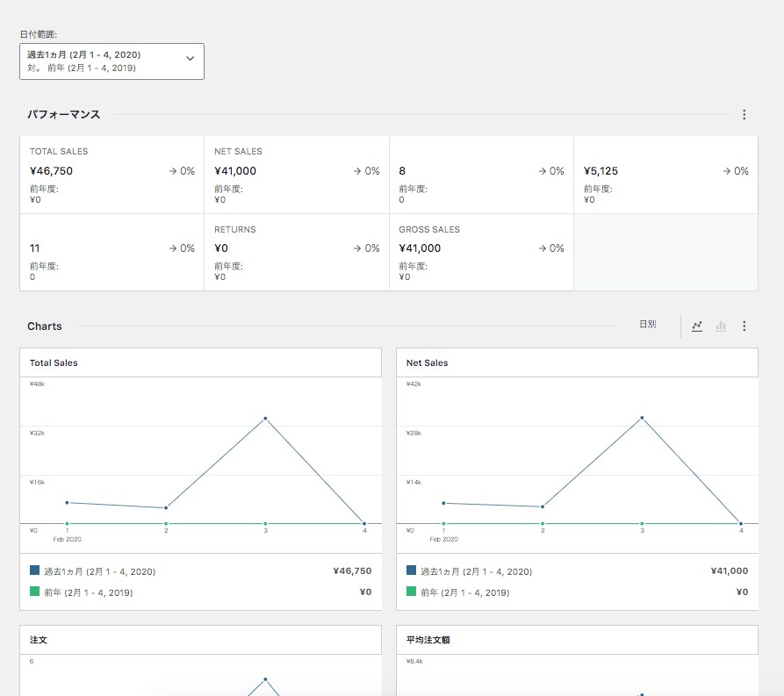The height and width of the screenshot is (696, 784).
Task: Click the 注文 chart title
Action: click(38, 640)
